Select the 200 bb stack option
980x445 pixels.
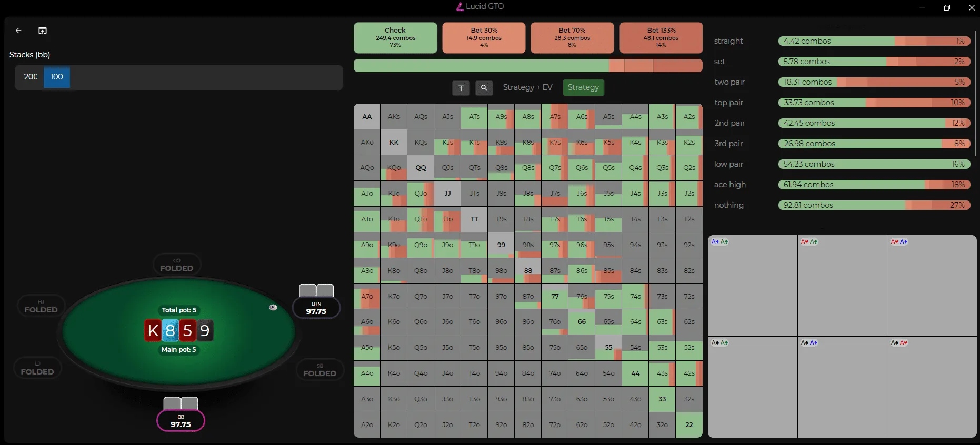(x=31, y=77)
